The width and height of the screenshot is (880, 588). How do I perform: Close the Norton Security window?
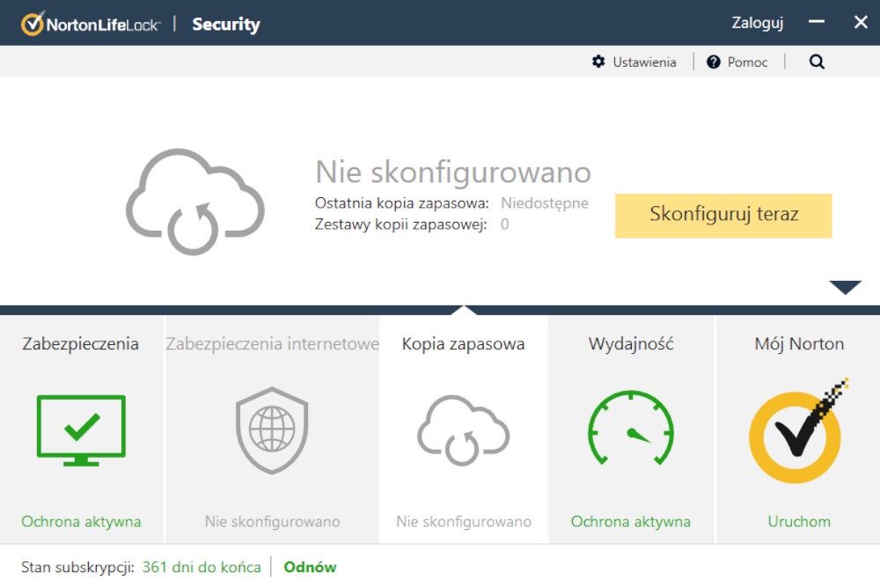(x=861, y=23)
